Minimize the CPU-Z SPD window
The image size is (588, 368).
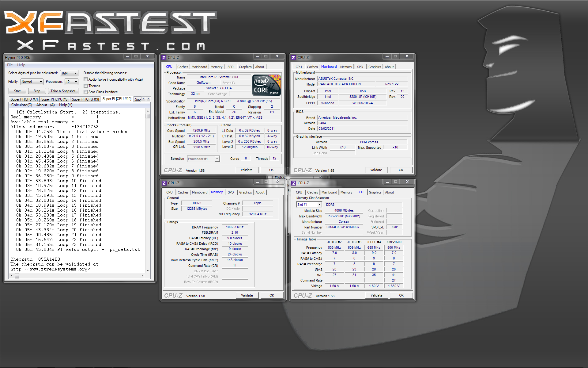(x=387, y=182)
